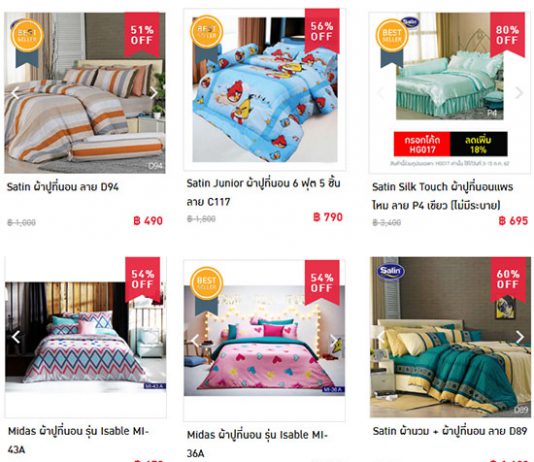Click the HG017 promo code banner

[451, 144]
